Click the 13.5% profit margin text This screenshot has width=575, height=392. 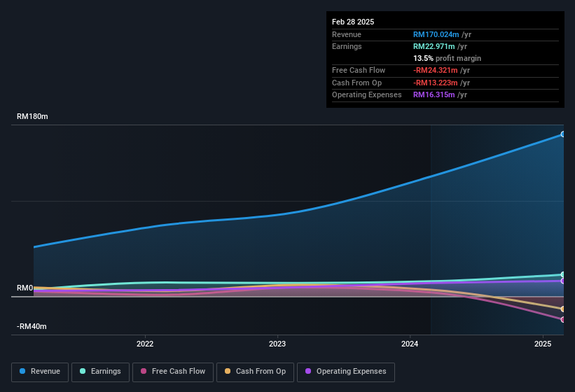(447, 58)
